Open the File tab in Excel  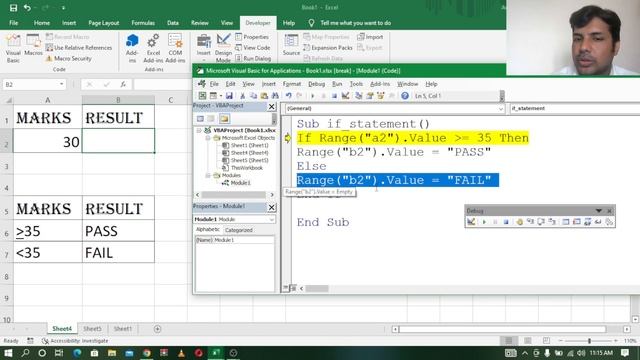pos(13,23)
